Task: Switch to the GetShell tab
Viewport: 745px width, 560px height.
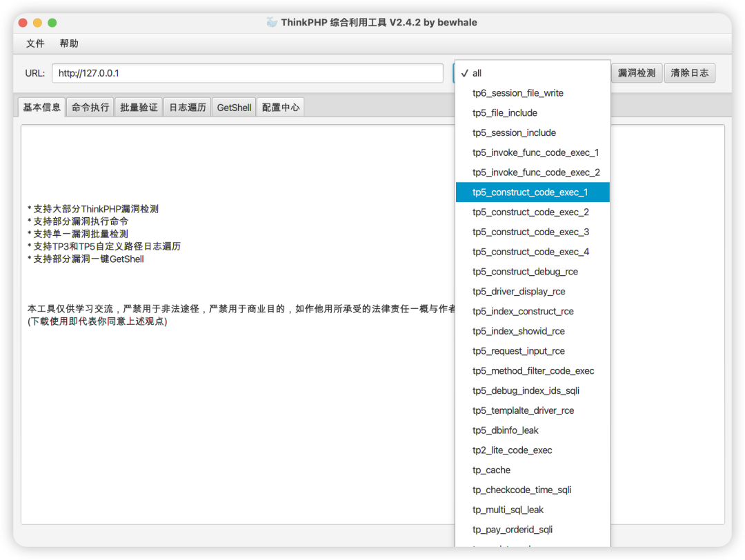Action: click(235, 108)
